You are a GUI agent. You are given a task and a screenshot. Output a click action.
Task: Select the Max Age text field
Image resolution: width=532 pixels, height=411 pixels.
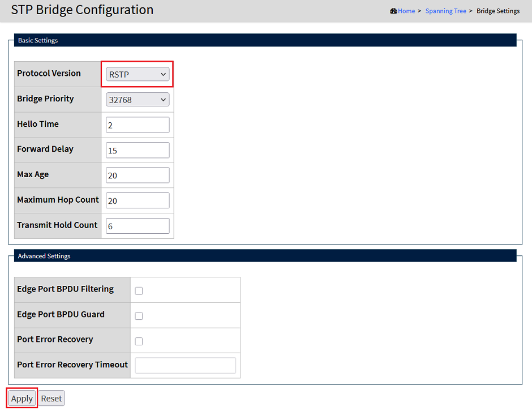(138, 175)
